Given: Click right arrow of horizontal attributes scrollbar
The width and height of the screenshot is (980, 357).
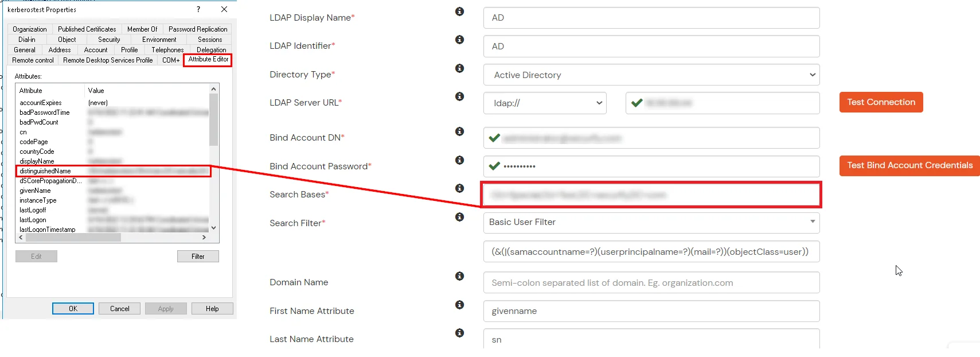Looking at the screenshot, I should click(204, 237).
